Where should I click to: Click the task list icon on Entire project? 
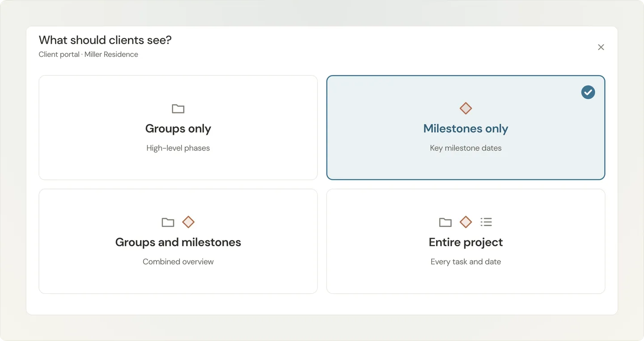click(486, 222)
